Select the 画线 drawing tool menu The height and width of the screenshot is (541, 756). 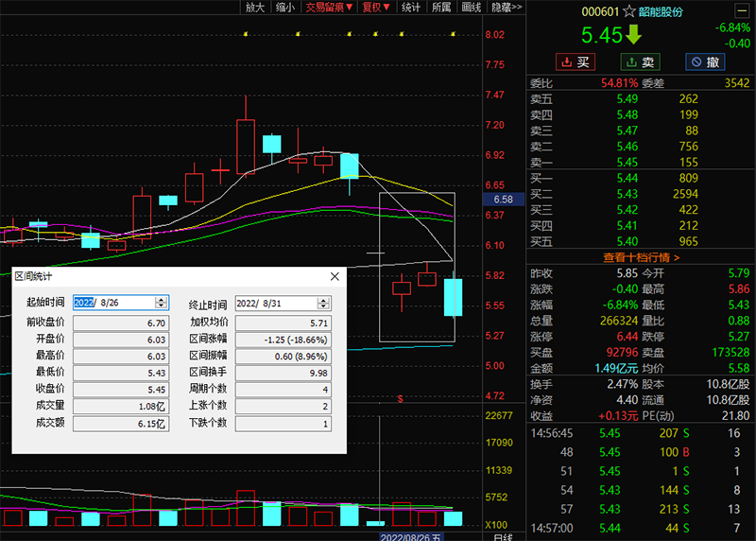472,8
